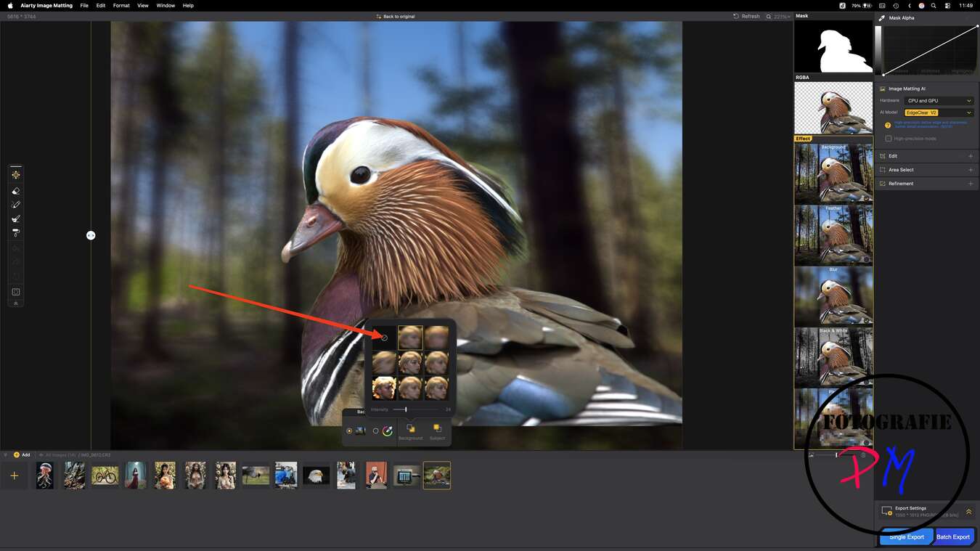Enable the High-precision mode checkbox
Image resolution: width=980 pixels, height=551 pixels.
pyautogui.click(x=889, y=139)
